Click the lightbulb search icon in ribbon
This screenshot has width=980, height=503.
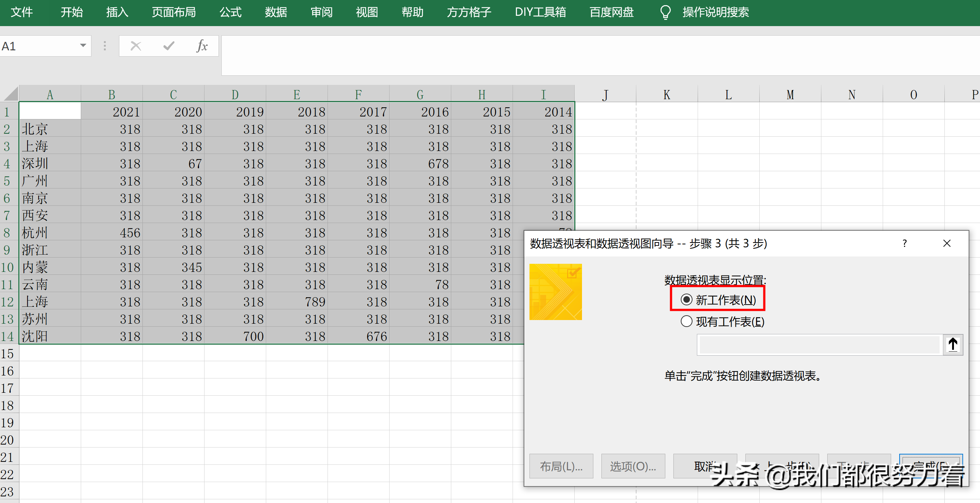(x=665, y=12)
